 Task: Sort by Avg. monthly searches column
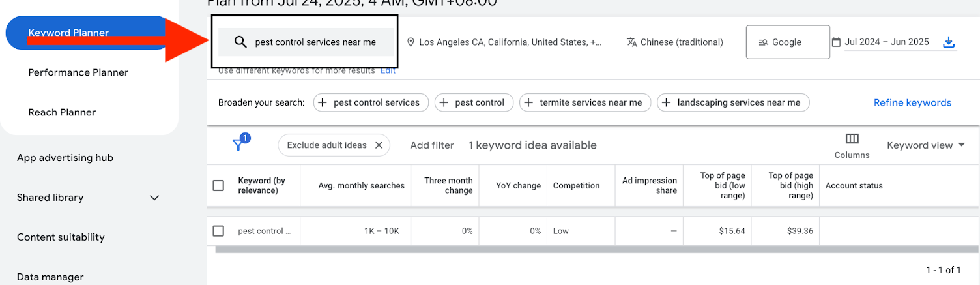click(362, 186)
